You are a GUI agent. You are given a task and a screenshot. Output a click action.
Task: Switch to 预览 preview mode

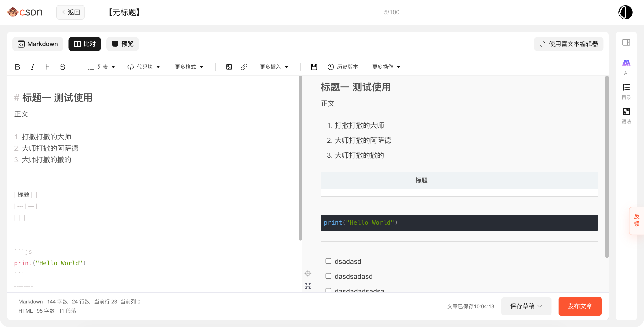point(122,44)
